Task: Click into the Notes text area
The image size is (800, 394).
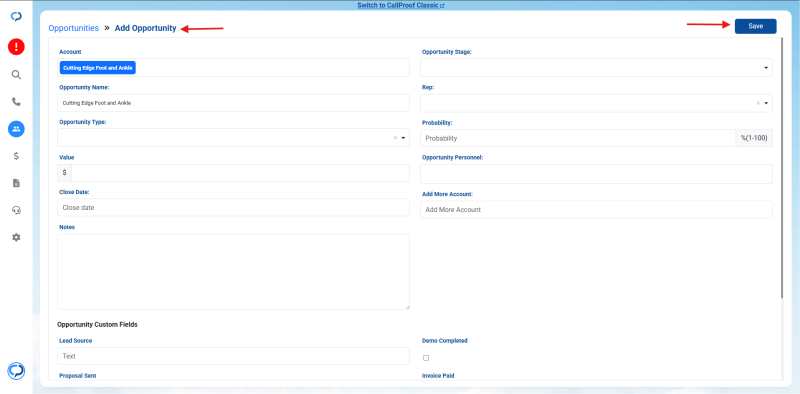Action: (x=233, y=272)
